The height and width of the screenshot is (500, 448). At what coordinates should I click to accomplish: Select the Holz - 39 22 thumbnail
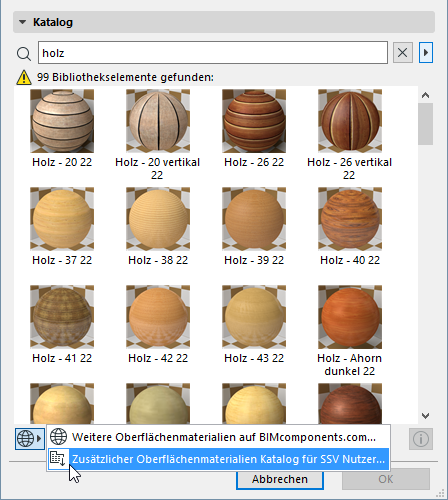(254, 219)
